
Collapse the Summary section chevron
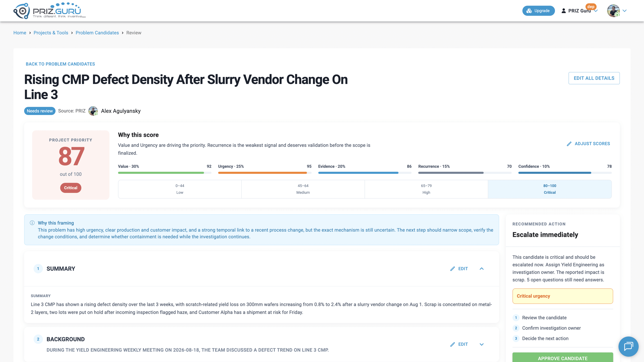(481, 269)
